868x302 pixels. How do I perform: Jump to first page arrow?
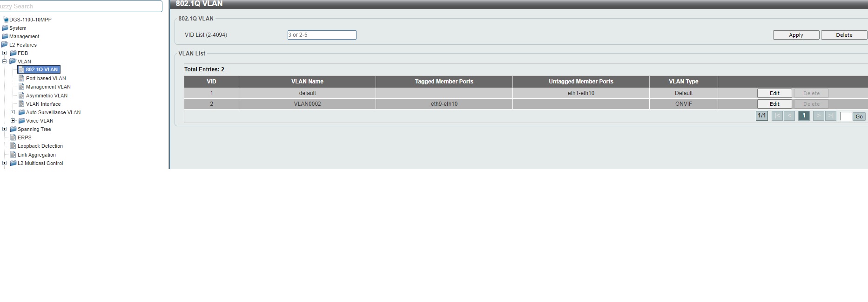click(x=777, y=116)
